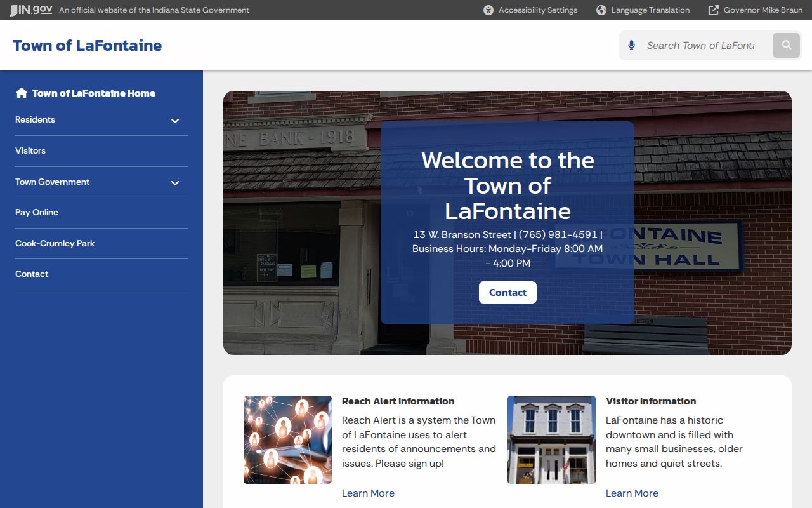Click Learn More under Reach Alert Information
The height and width of the screenshot is (508, 812).
pyautogui.click(x=368, y=493)
